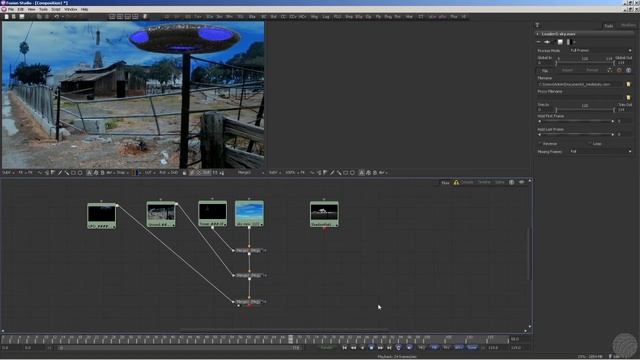Open the Process Mode dropdown
Image resolution: width=640 pixels, height=360 pixels.
600,51
